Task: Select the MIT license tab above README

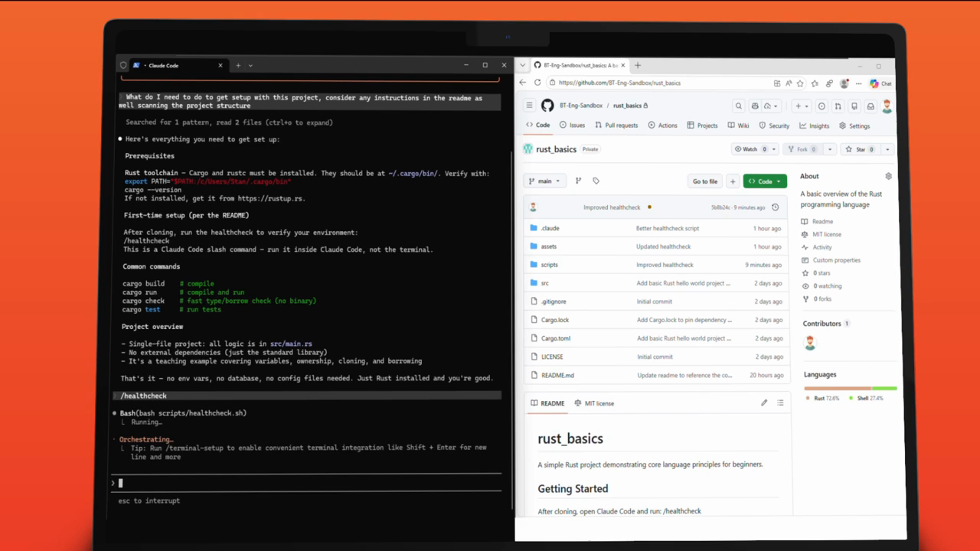Action: (x=593, y=403)
